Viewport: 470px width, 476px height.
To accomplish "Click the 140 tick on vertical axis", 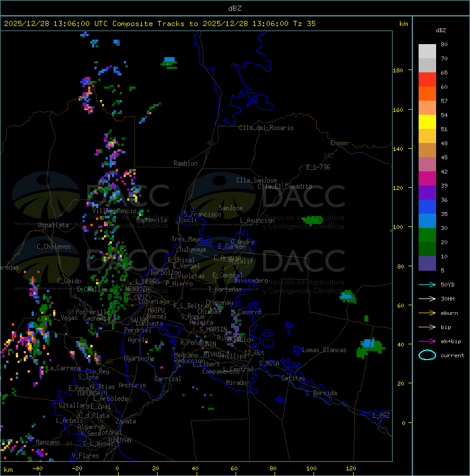I will click(x=398, y=149).
